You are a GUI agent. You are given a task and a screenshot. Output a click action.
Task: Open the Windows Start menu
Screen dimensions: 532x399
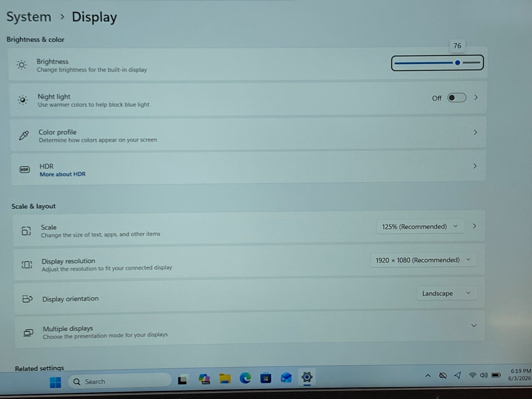point(55,382)
